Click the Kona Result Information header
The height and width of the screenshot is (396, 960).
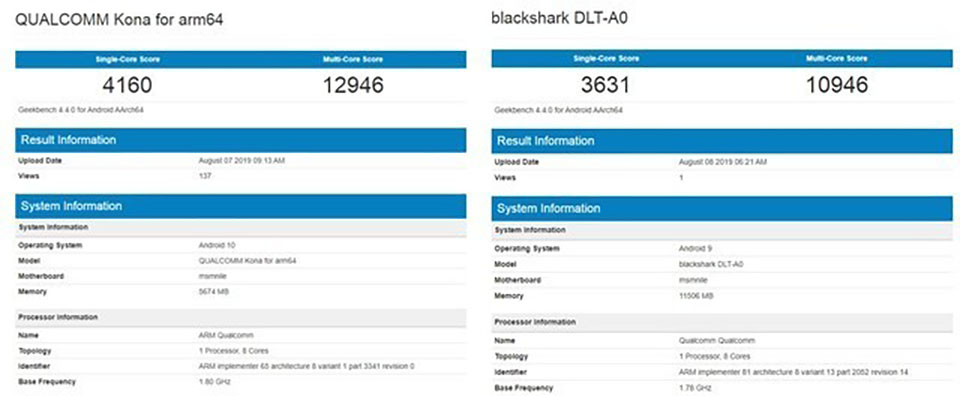(x=241, y=140)
